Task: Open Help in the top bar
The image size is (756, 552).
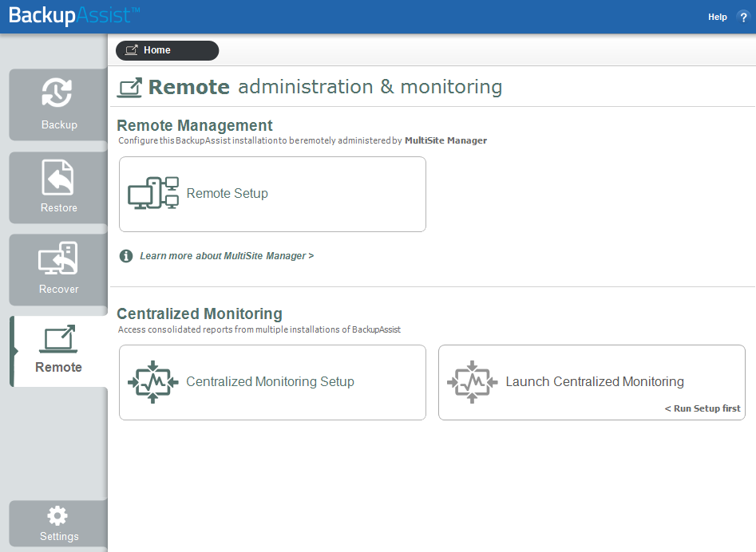Action: pyautogui.click(x=718, y=17)
